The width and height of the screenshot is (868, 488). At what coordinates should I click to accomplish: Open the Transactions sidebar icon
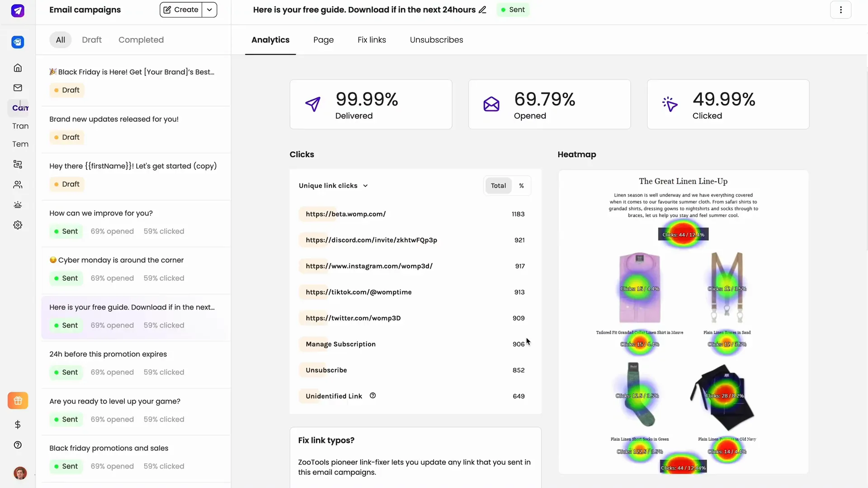tap(17, 126)
